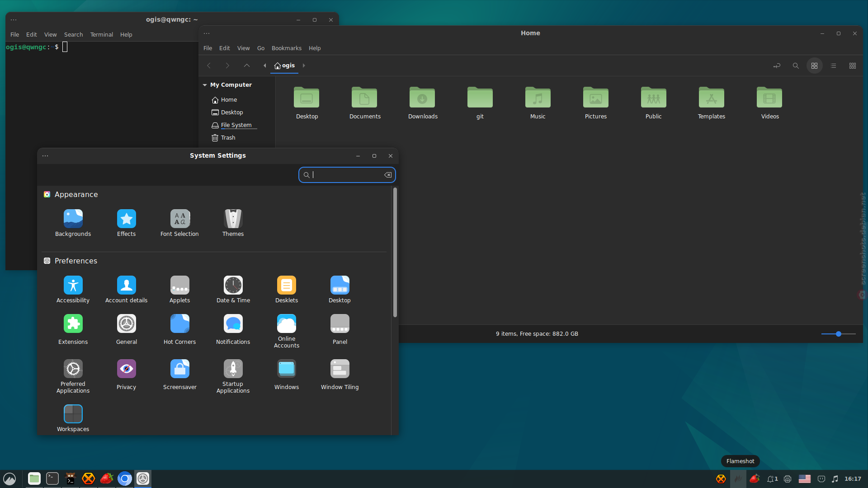868x488 pixels.
Task: Open Desktop settings in System Settings
Action: tap(340, 290)
